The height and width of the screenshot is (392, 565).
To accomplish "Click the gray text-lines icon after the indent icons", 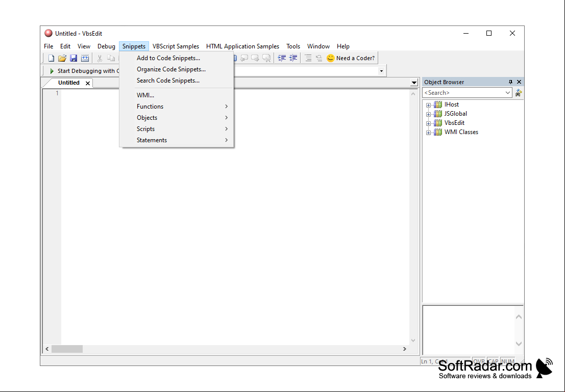I will pos(308,58).
